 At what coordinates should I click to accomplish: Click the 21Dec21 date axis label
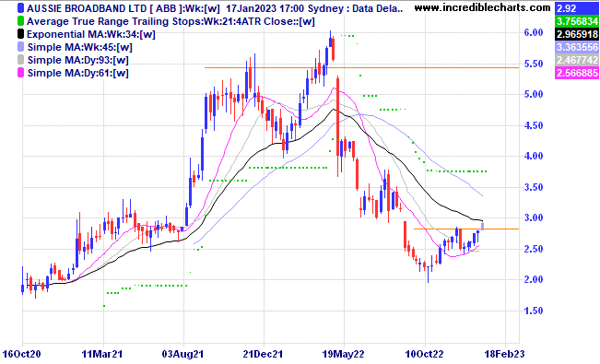coord(263,354)
